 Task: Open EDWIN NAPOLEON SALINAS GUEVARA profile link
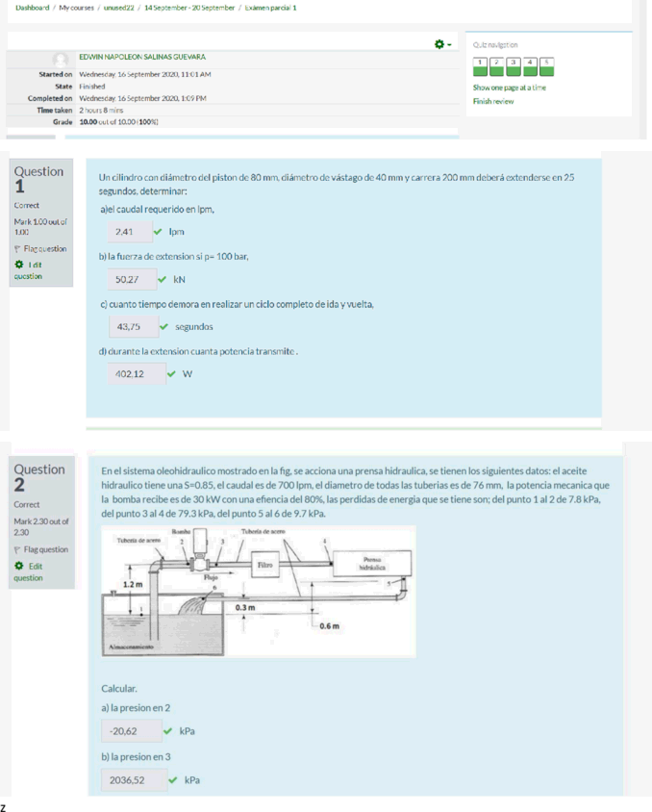(142, 57)
